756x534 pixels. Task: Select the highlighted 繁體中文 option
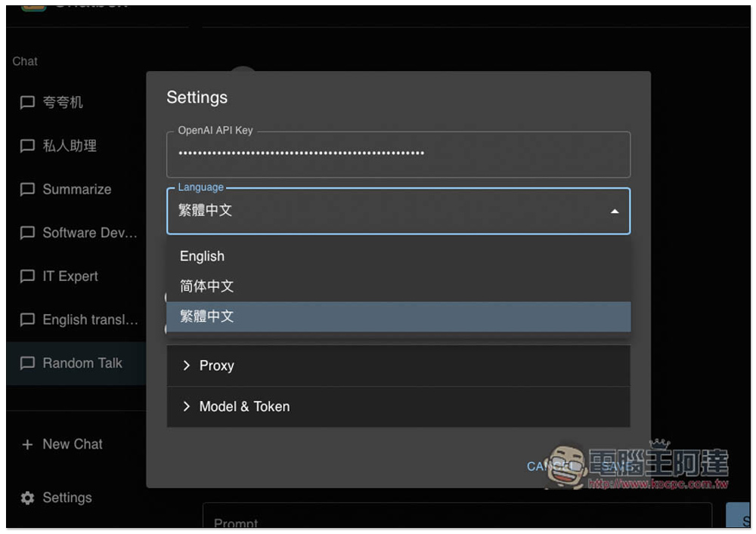398,316
